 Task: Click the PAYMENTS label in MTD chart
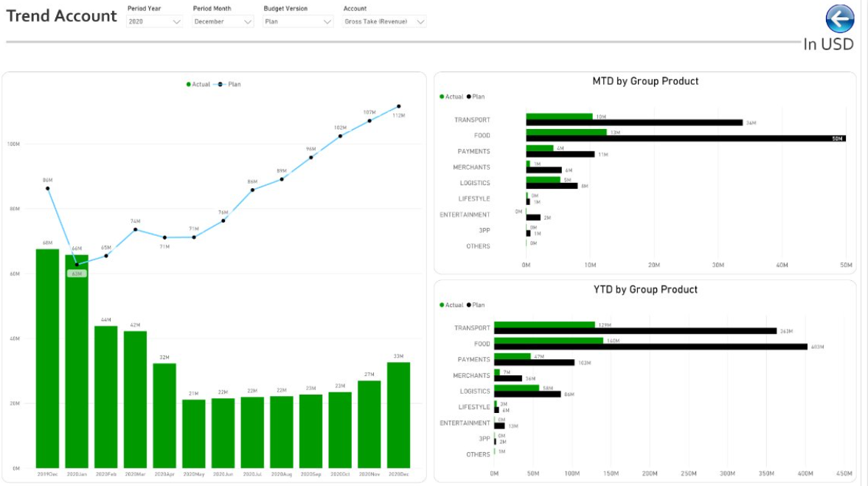473,151
